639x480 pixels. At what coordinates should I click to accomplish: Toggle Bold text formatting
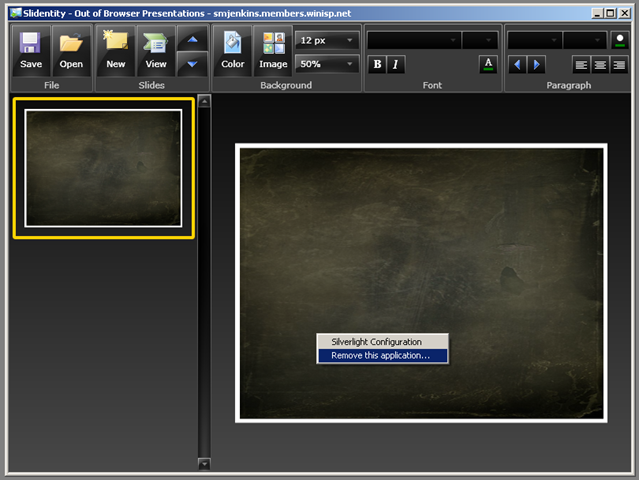377,64
